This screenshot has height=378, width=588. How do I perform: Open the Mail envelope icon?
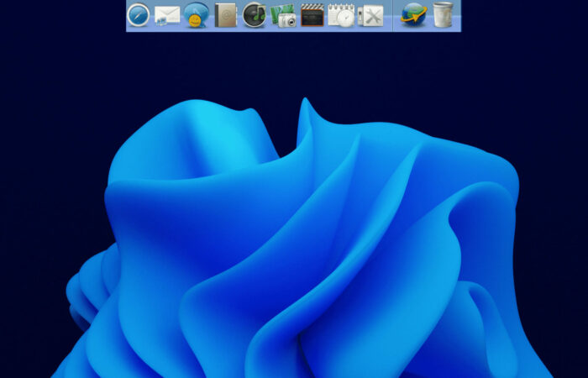coord(167,15)
